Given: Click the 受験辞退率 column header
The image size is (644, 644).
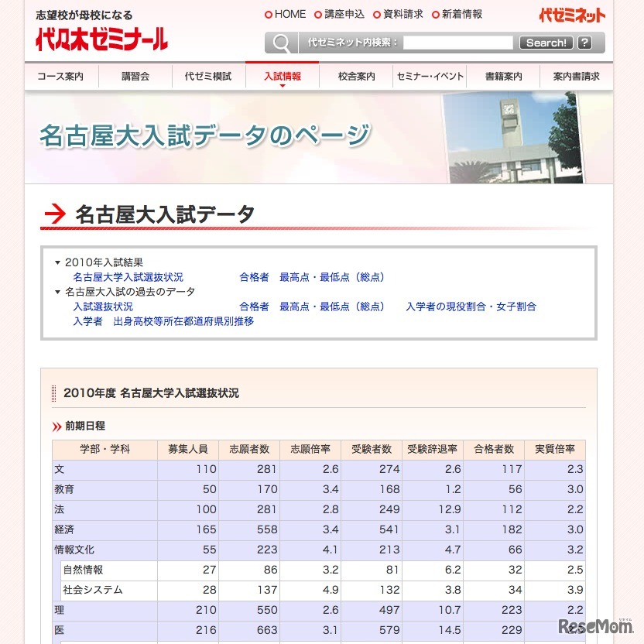Looking at the screenshot, I should pyautogui.click(x=433, y=449).
